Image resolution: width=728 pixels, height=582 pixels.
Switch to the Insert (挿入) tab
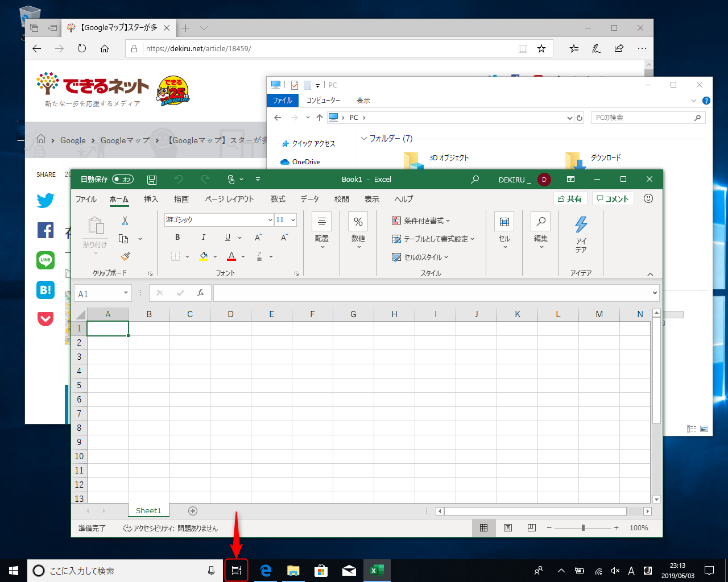151,199
